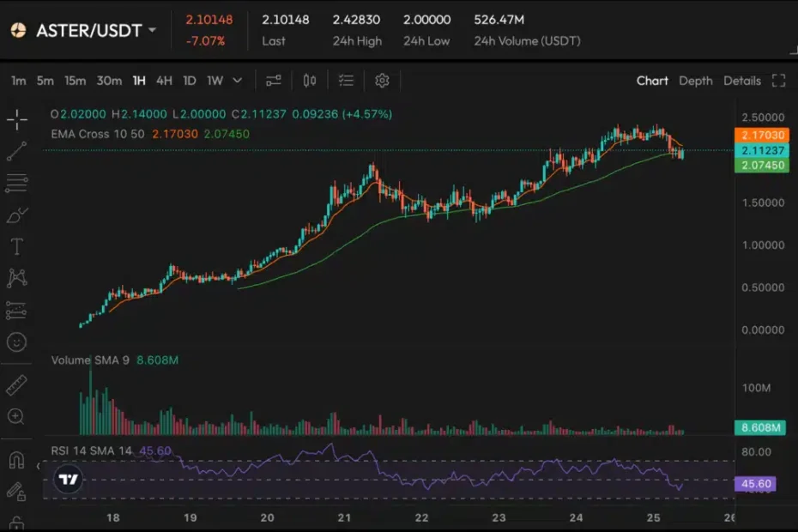This screenshot has height=532, width=798.
Task: Select the text annotation tool
Action: (16, 247)
